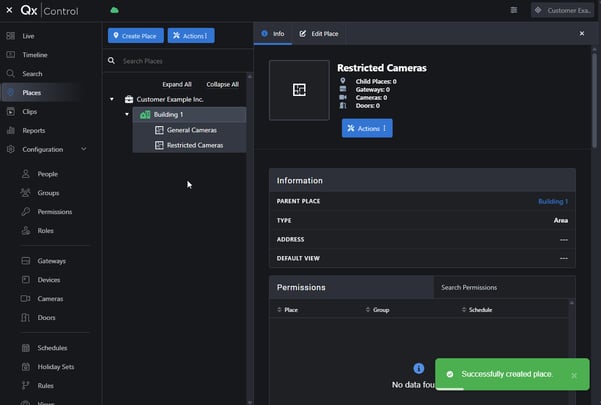Open the Customer Exa... account selector

[562, 10]
